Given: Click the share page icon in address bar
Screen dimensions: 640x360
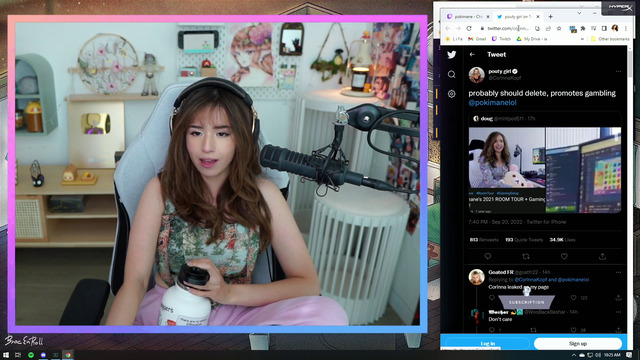Looking at the screenshot, I should 548,29.
